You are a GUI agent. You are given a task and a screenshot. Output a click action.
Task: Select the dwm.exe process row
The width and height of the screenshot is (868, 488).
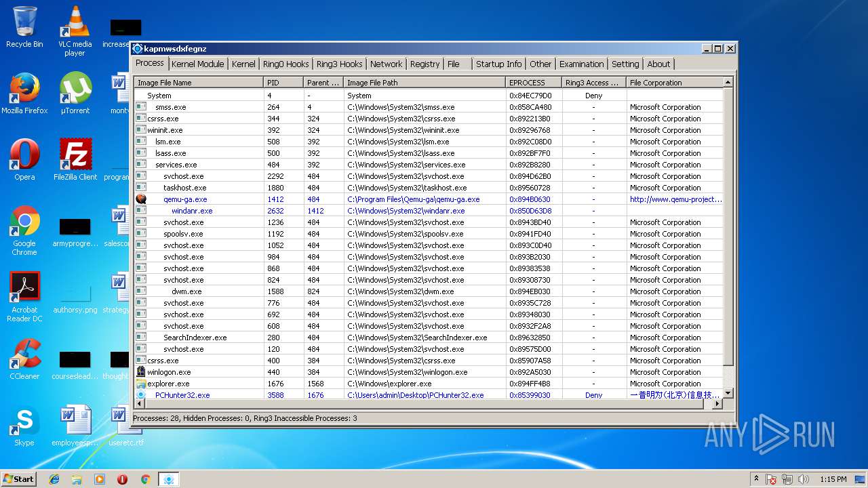point(429,291)
